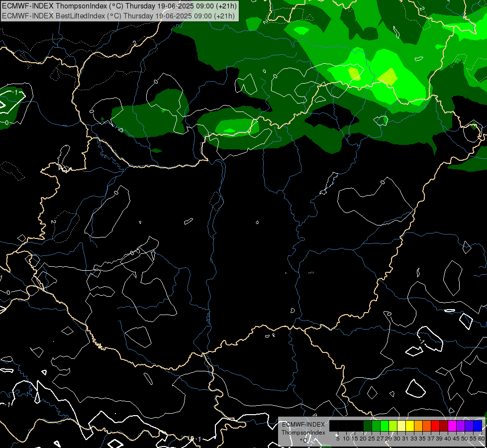Pick the blue 55–60 legend swatch

[x=478, y=426]
